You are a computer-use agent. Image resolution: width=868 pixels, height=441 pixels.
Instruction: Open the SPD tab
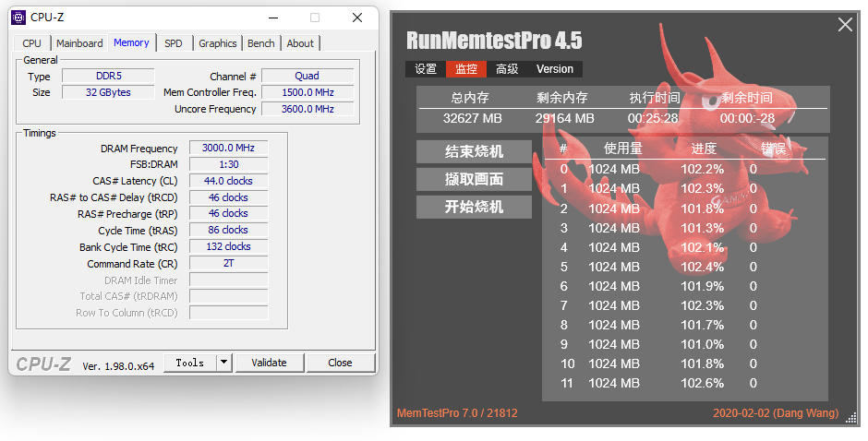click(x=174, y=43)
